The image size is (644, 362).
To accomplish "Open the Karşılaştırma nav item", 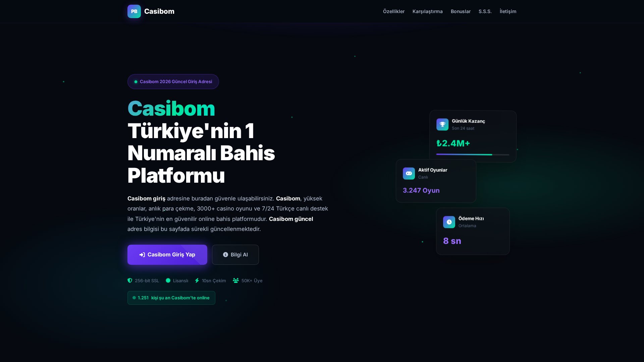I will coord(428,11).
